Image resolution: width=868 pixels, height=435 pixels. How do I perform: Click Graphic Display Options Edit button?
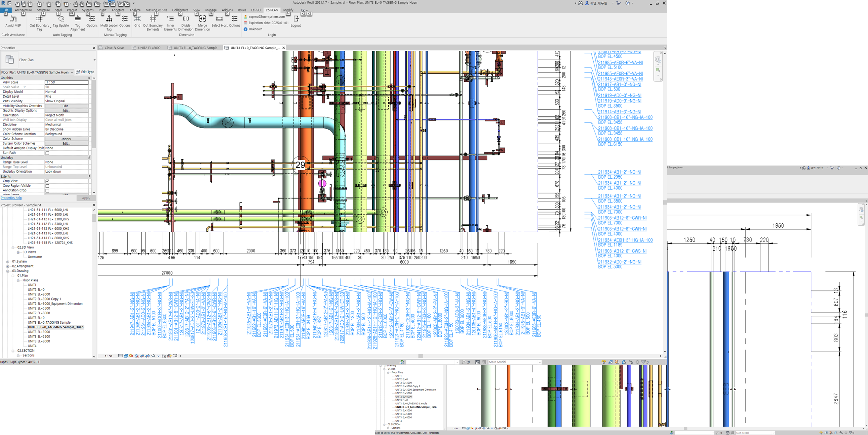[x=66, y=111]
